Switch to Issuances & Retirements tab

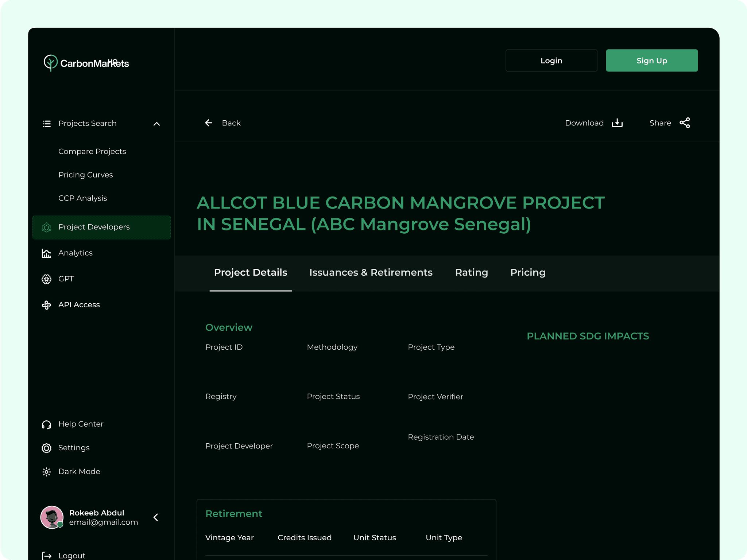371,273
